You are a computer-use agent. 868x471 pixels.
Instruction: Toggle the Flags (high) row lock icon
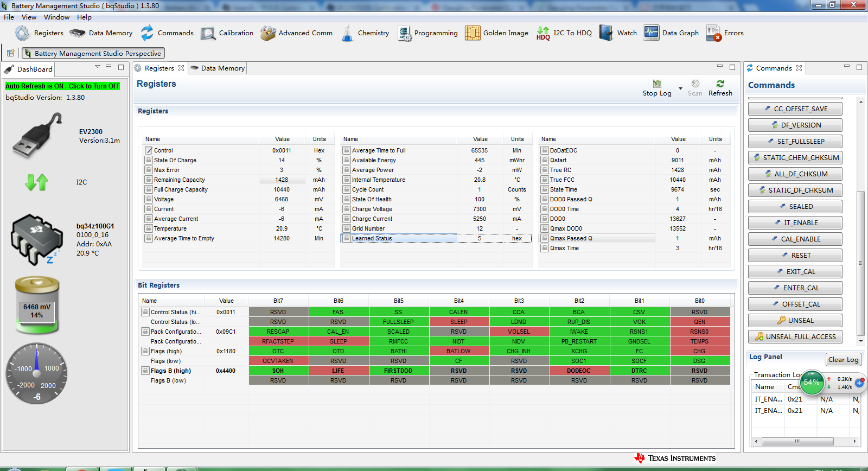145,351
